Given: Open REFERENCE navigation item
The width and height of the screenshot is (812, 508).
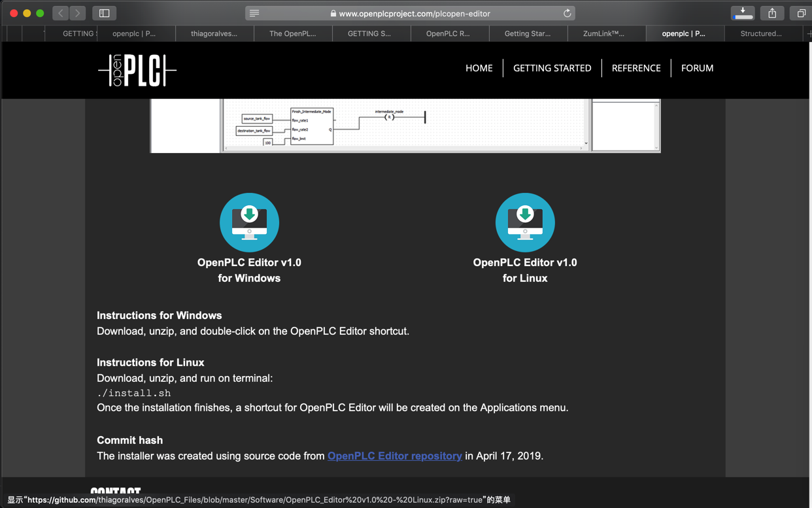Looking at the screenshot, I should [x=636, y=68].
